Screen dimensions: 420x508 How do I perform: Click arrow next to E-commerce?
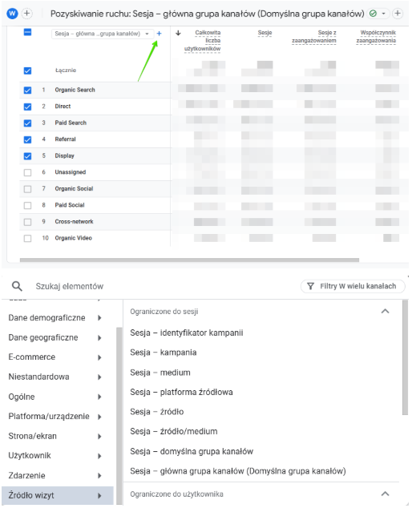[100, 357]
